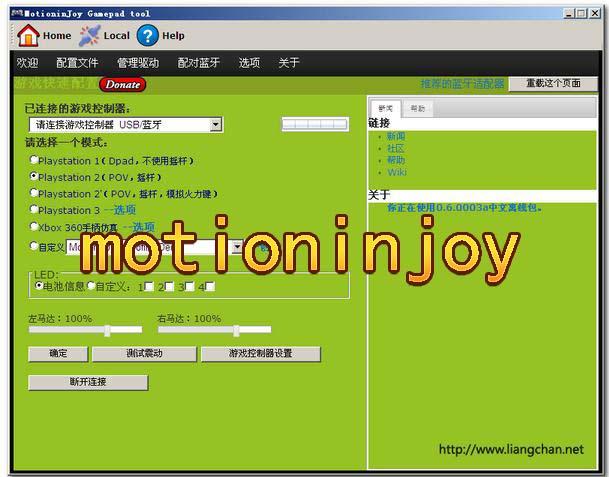Check LED checkbox 4

pyautogui.click(x=210, y=287)
